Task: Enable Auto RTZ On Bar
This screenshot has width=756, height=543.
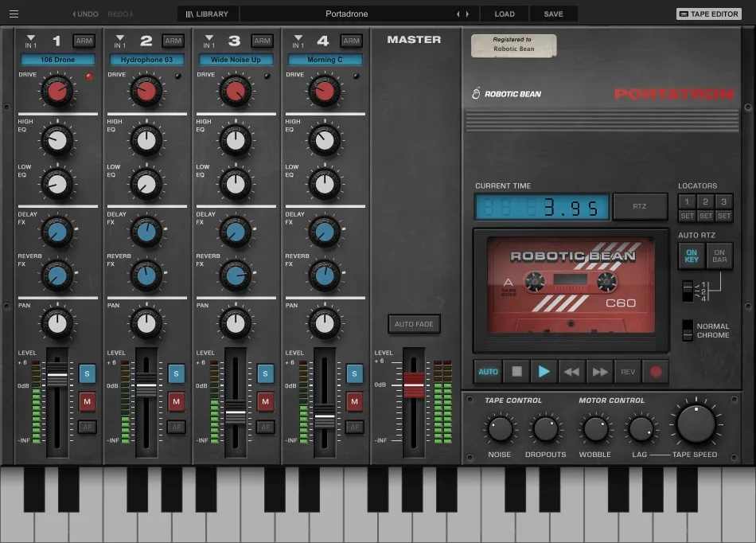Action: (x=719, y=256)
